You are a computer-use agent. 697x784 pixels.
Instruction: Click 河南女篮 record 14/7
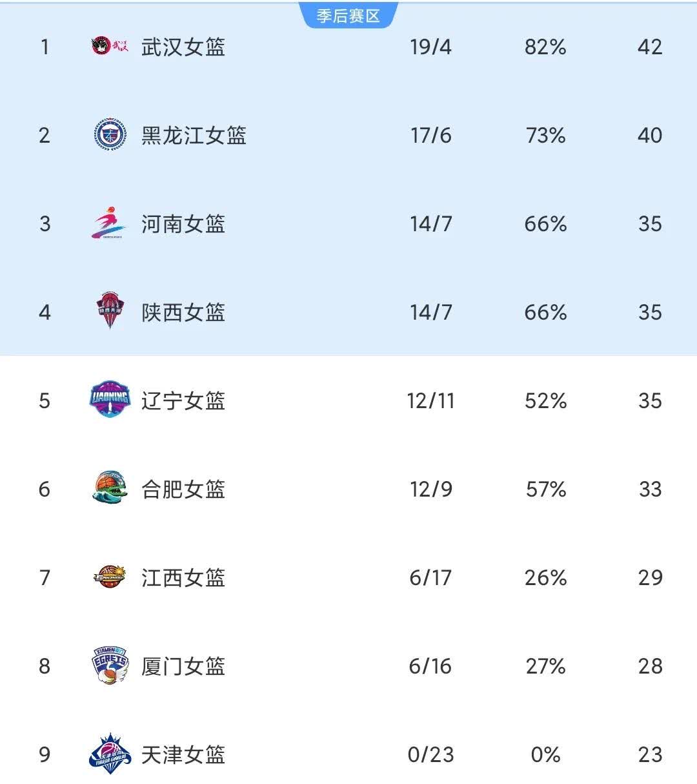tap(430, 224)
